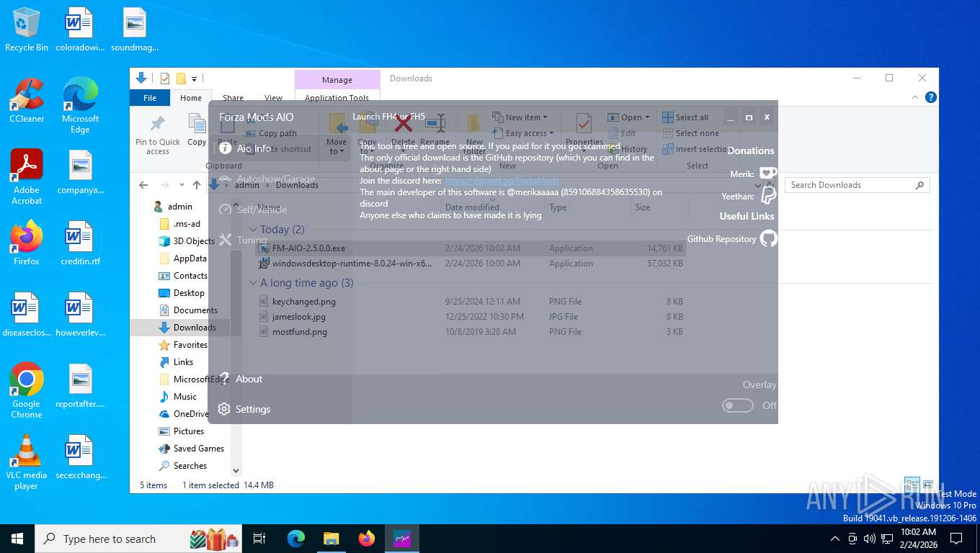
Task: Click the Search Downloads field
Action: [857, 185]
